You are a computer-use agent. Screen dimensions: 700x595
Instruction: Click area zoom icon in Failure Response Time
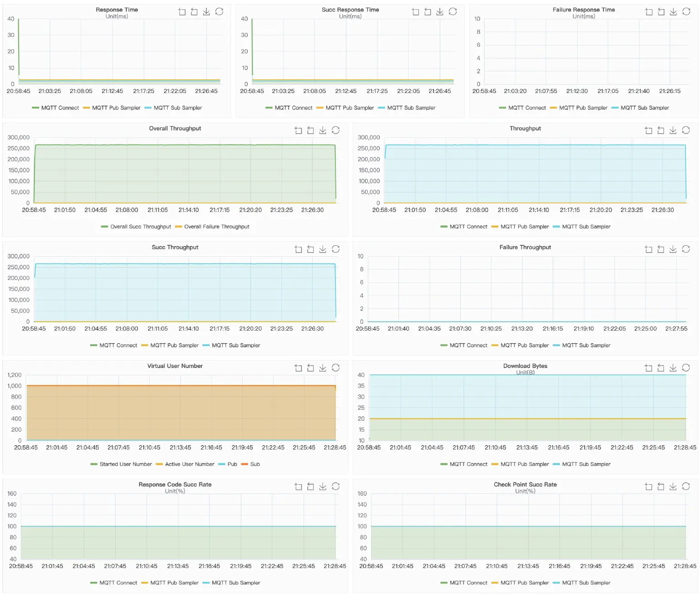tap(649, 12)
